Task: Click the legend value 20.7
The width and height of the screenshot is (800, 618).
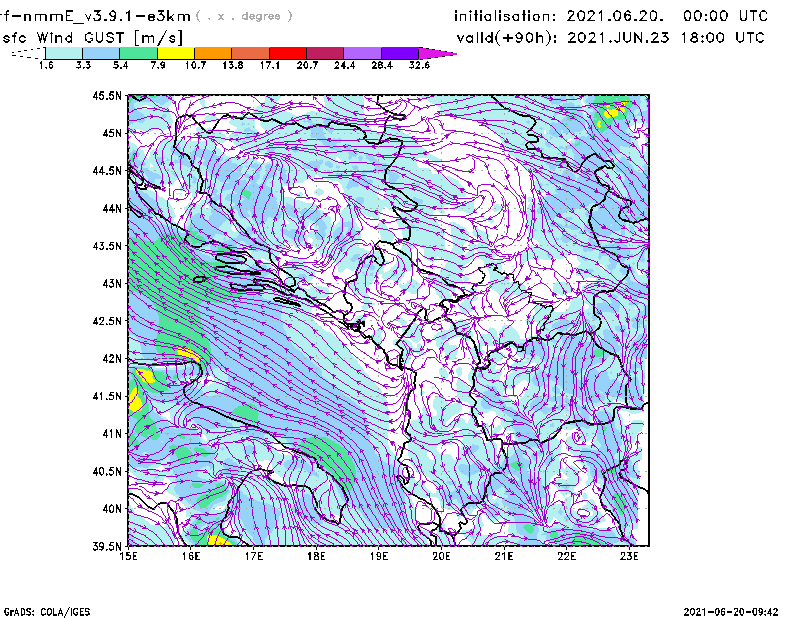Action: [x=307, y=65]
